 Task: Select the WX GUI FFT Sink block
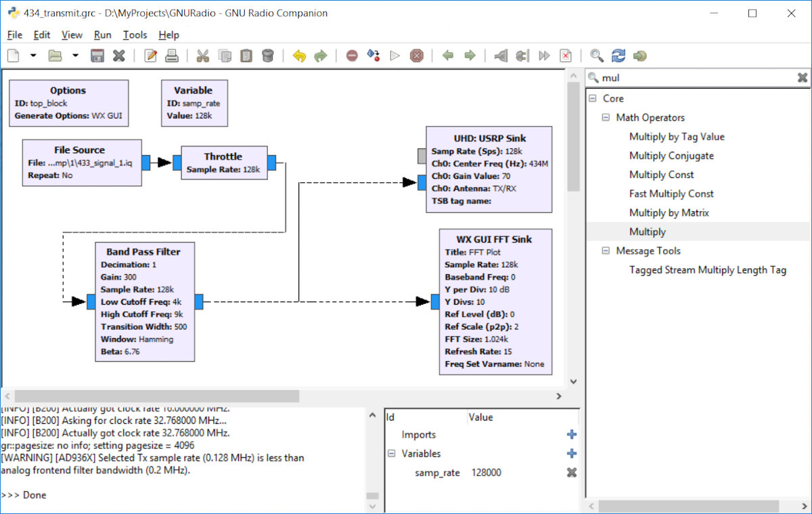click(x=495, y=302)
